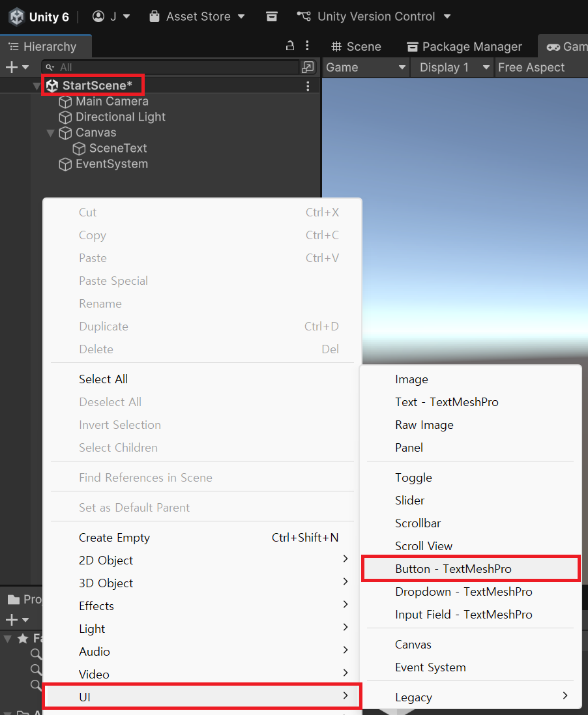Open the 2D Object submenu
This screenshot has width=588, height=715.
click(x=202, y=561)
